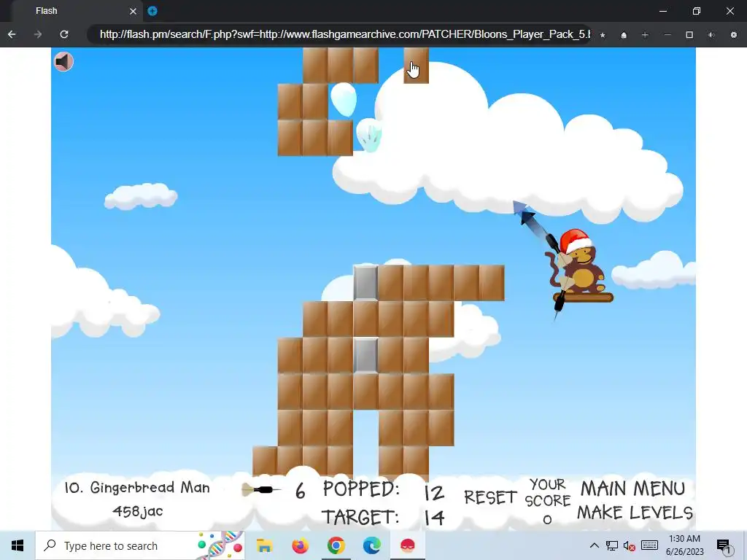
Task: Click the DNA search highlight icon
Action: tap(220, 545)
